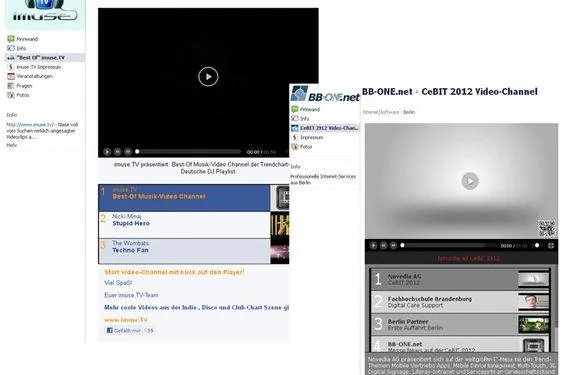The image size is (562, 375).
Task: Play the CeBIT video with center play button
Action: (470, 181)
